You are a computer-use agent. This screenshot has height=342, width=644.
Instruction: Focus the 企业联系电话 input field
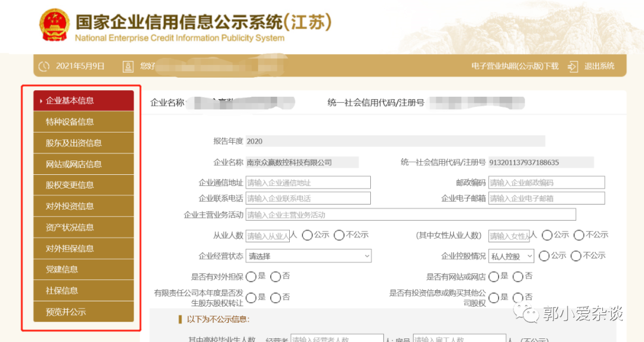[308, 198]
